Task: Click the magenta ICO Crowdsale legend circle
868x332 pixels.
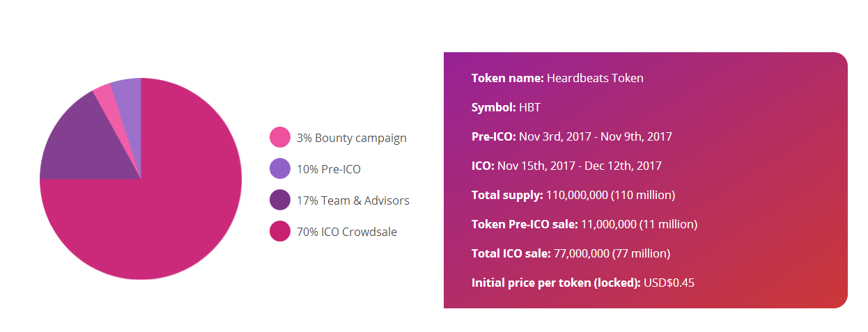Action: click(x=279, y=231)
